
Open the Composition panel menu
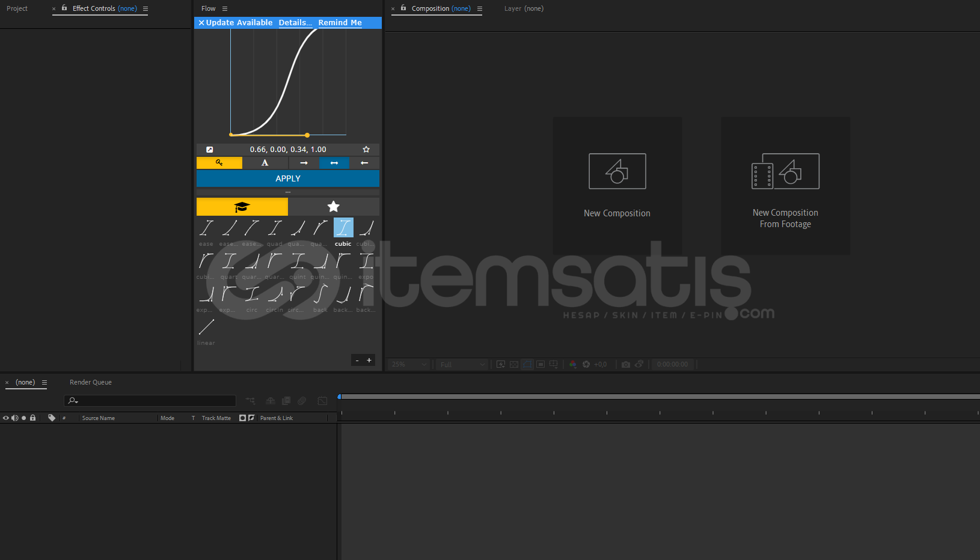click(480, 8)
